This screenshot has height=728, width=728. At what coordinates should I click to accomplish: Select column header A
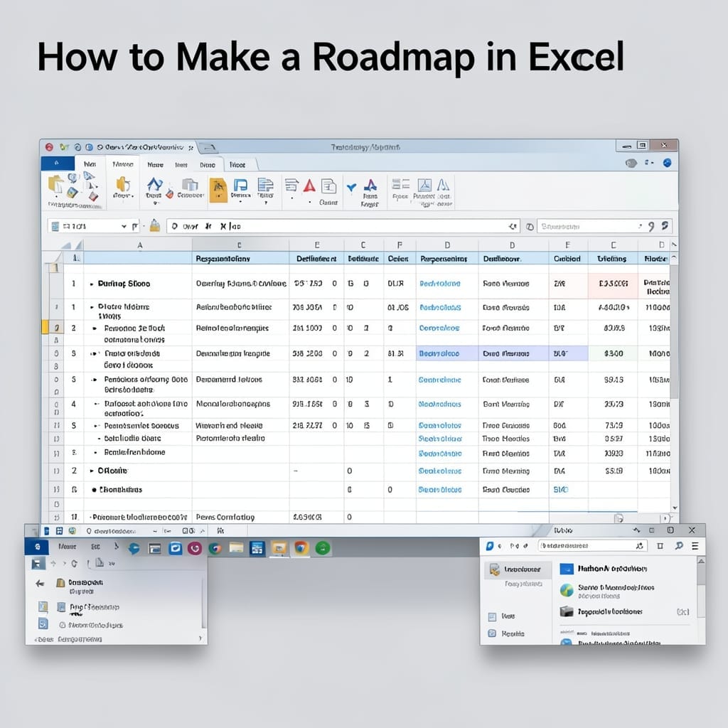(139, 245)
